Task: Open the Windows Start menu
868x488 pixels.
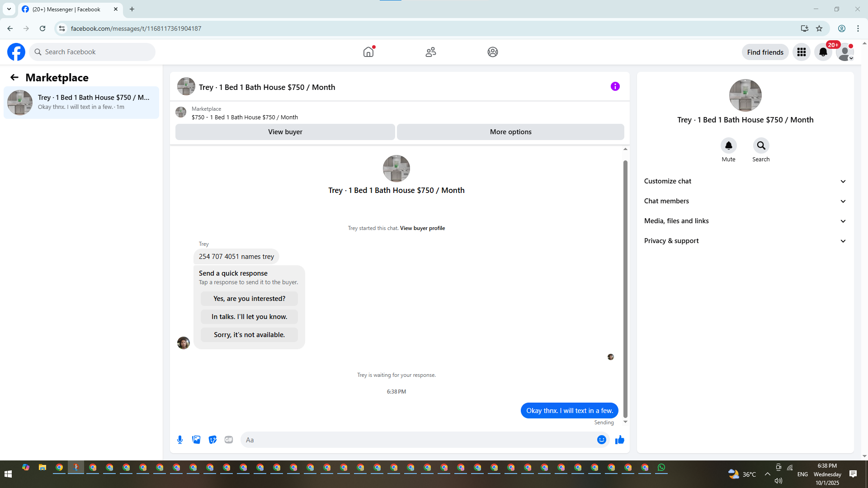Action: tap(8, 474)
